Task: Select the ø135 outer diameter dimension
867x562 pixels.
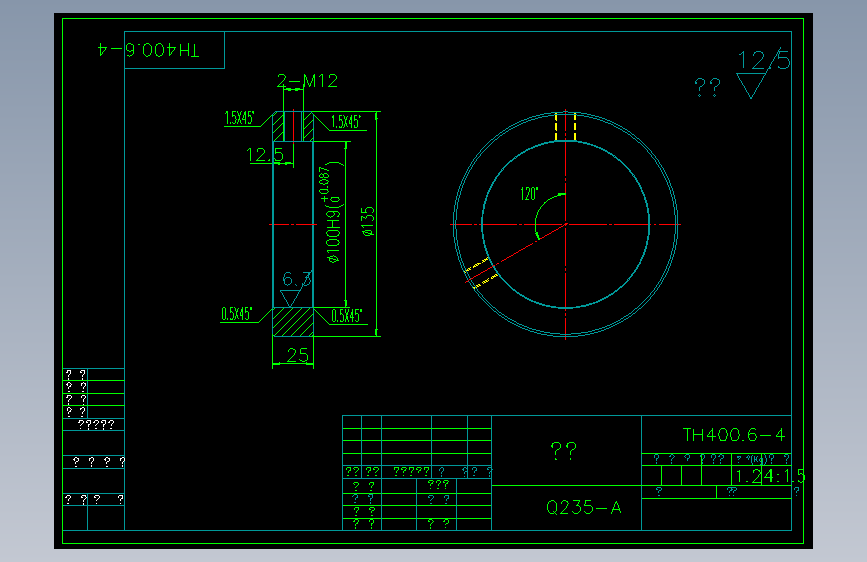Action: point(368,221)
